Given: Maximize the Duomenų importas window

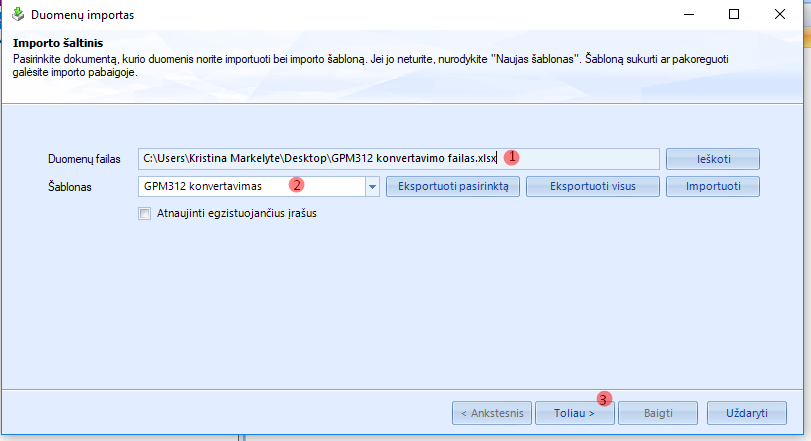Looking at the screenshot, I should pos(733,16).
